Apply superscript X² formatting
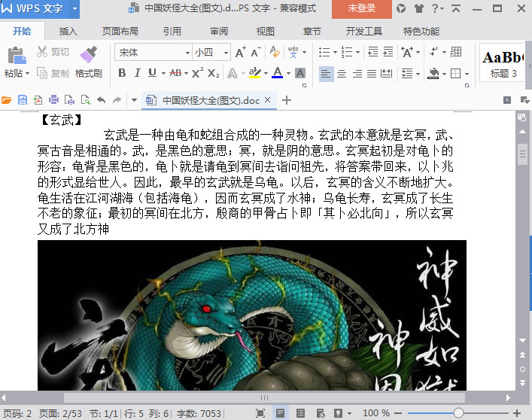Screen dimensions: 532x420 click(197, 73)
